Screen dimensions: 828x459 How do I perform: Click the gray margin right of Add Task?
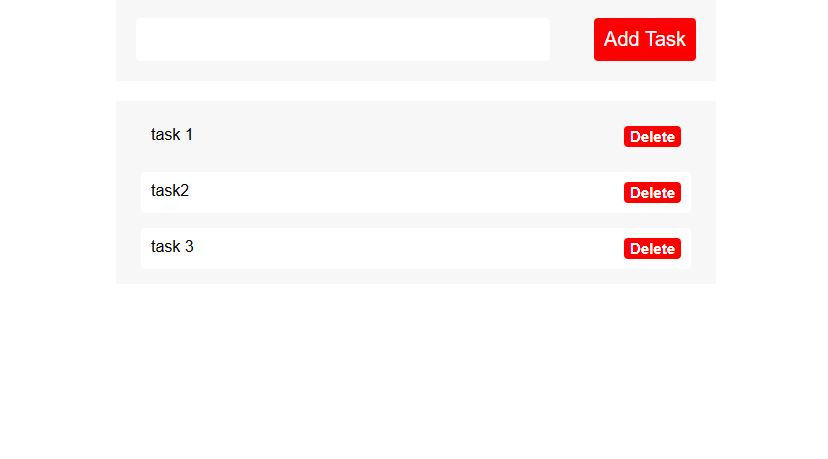[x=706, y=40]
